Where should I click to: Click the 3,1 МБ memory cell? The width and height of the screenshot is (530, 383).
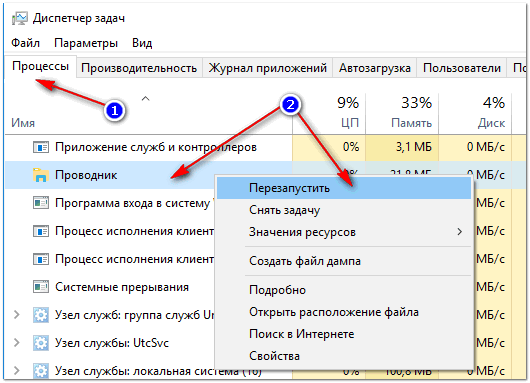click(x=402, y=147)
